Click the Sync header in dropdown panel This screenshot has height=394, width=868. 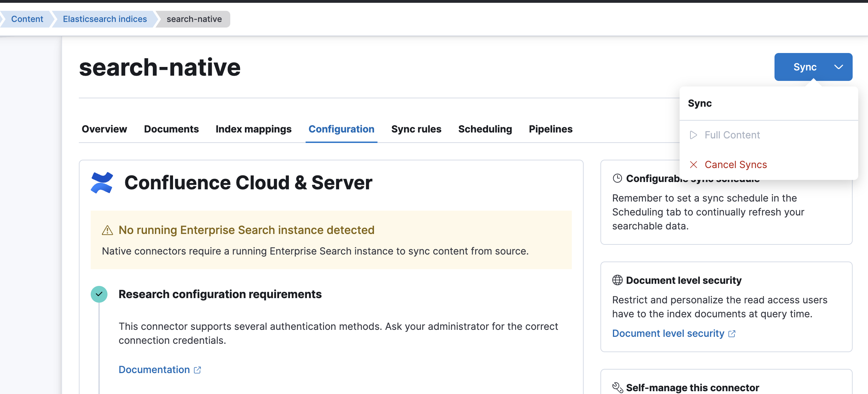point(700,103)
